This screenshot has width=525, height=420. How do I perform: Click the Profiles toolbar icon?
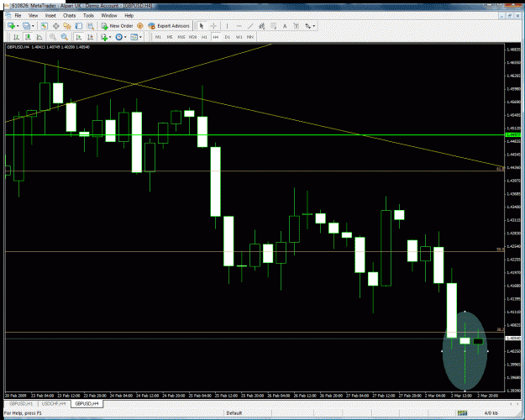pyautogui.click(x=26, y=26)
